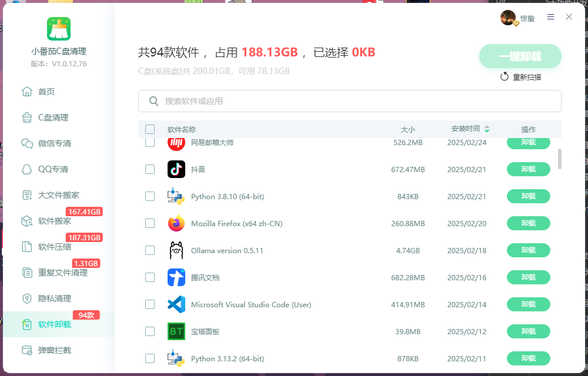Click the 搜索软件或应用 search field

tap(349, 101)
